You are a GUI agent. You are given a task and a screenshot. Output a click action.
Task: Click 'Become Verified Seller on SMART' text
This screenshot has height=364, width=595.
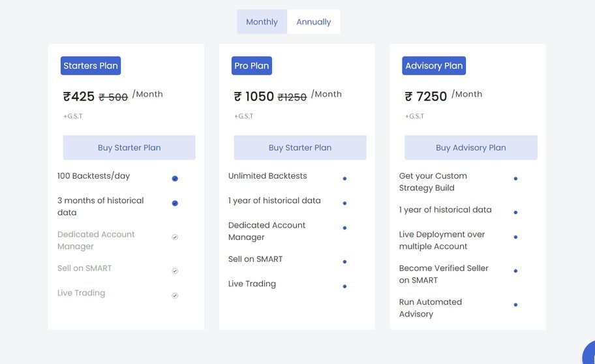coord(444,274)
